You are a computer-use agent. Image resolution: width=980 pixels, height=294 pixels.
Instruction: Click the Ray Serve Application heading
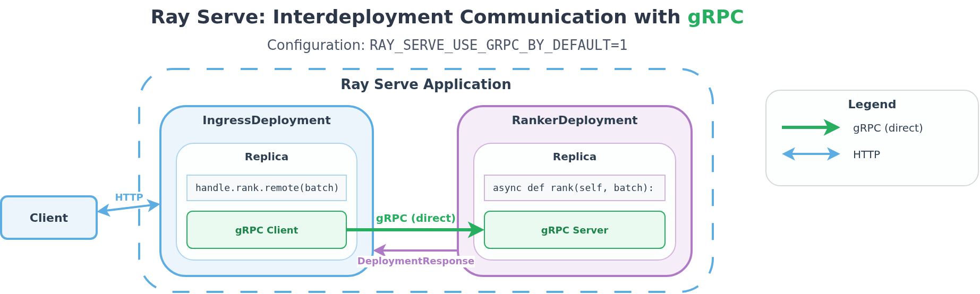[426, 84]
